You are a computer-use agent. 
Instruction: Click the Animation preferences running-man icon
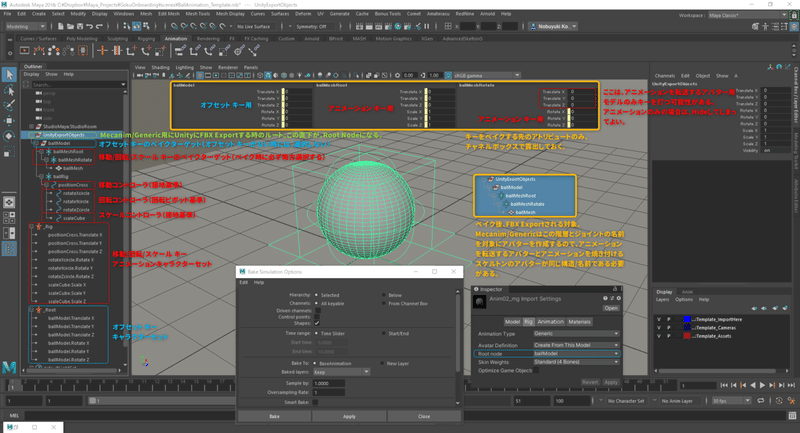pyautogui.click(x=791, y=401)
